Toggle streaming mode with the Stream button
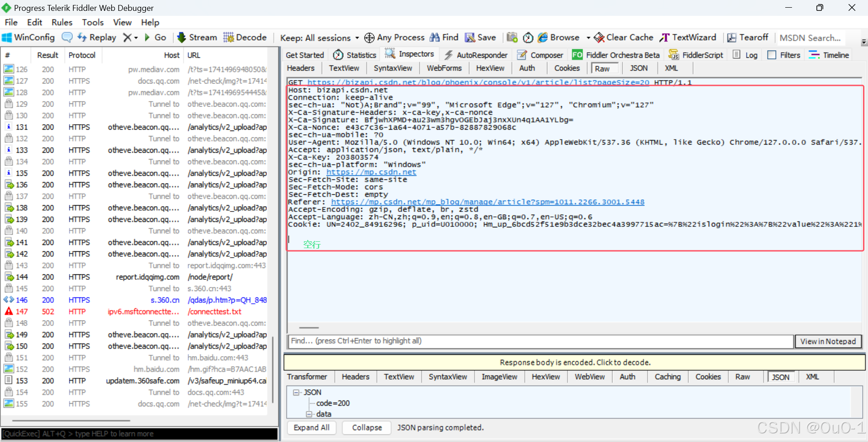The height and width of the screenshot is (442, 868). pyautogui.click(x=197, y=38)
